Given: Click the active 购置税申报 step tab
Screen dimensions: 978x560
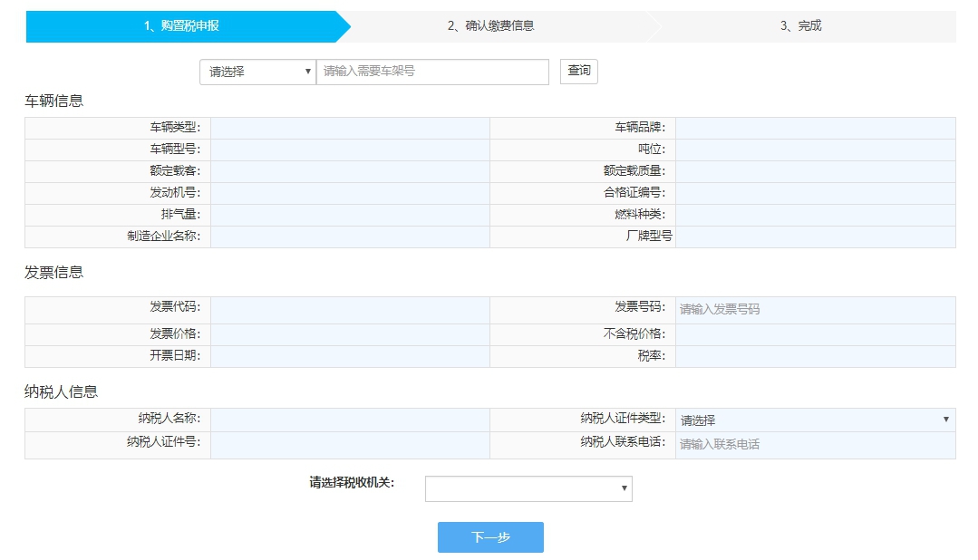Looking at the screenshot, I should (x=181, y=27).
